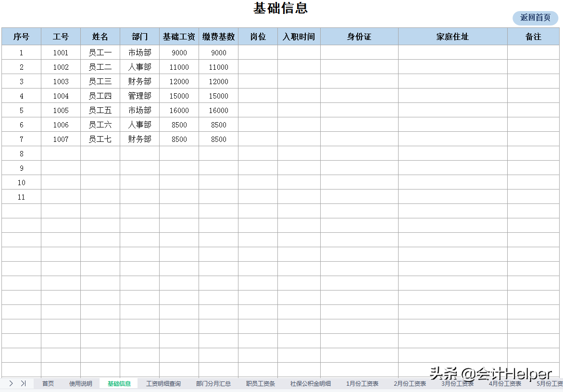The image size is (563, 392).
Task: Switch to 1月份工资表 sheet tab
Action: [x=363, y=383]
